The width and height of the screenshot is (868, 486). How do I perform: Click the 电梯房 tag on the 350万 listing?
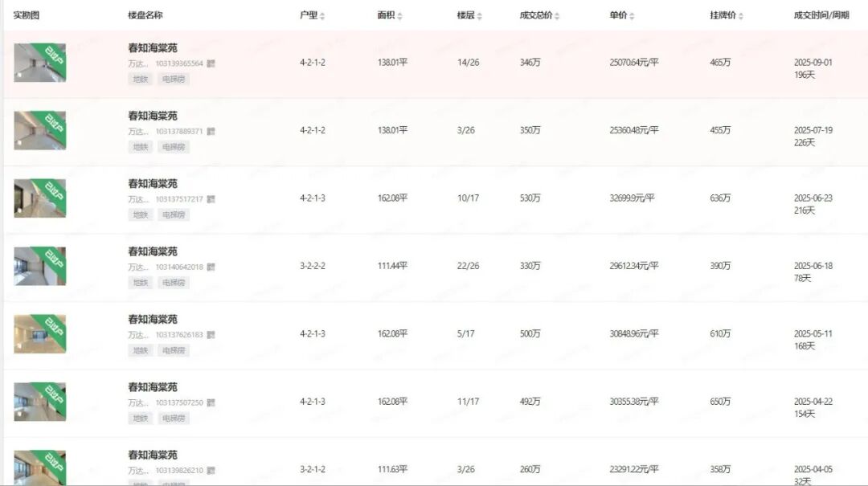(173, 147)
